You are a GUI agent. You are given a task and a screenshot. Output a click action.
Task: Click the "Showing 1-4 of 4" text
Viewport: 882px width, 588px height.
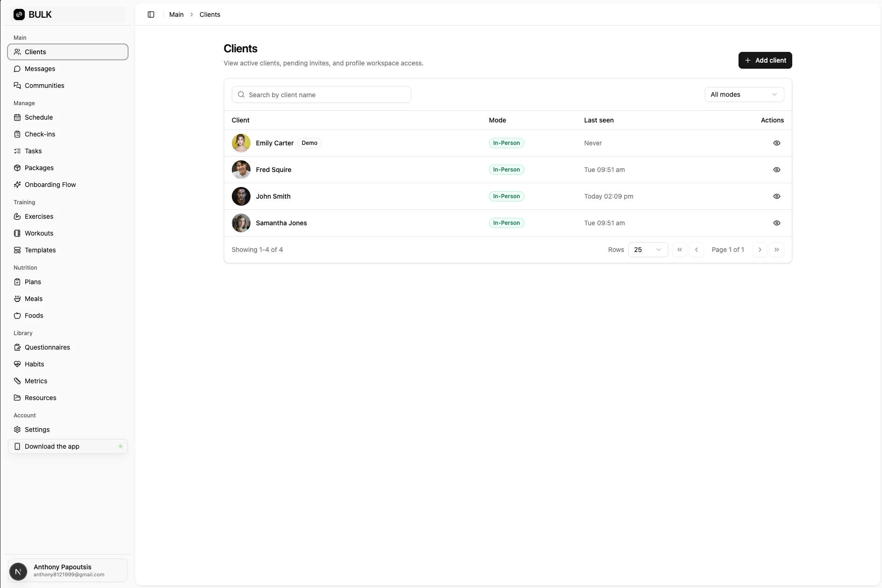point(257,250)
